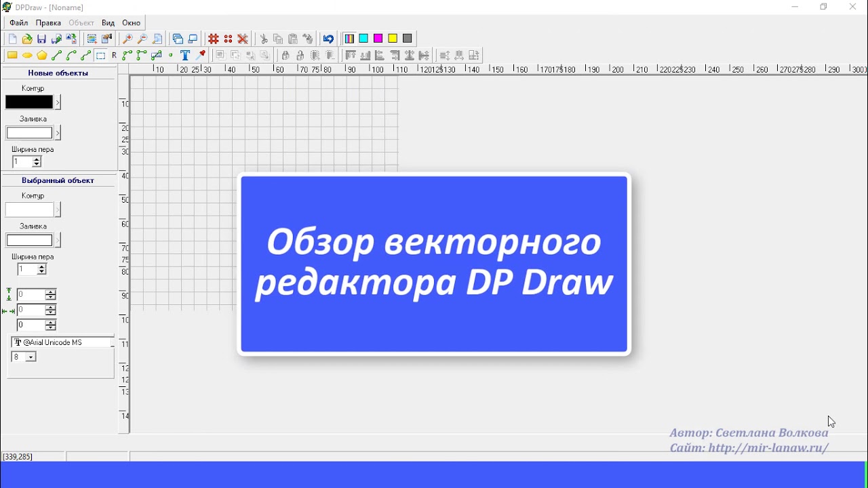Click the cascade windows icon
The width and height of the screenshot is (868, 488).
(x=178, y=39)
